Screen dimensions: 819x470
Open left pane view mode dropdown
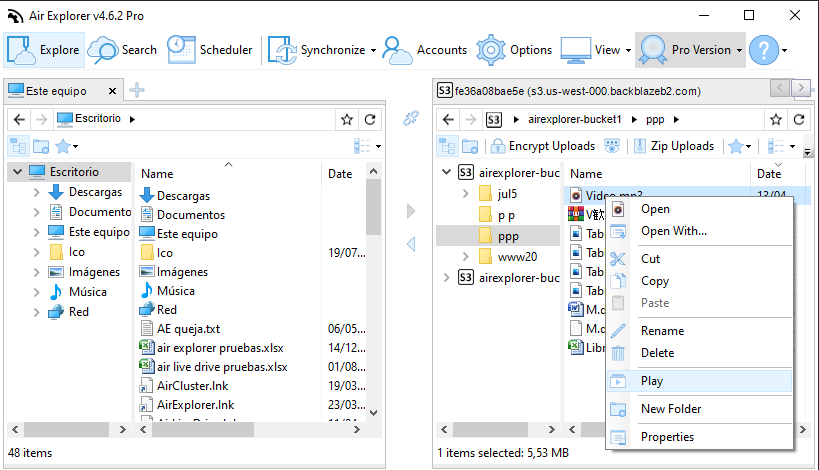pyautogui.click(x=367, y=146)
